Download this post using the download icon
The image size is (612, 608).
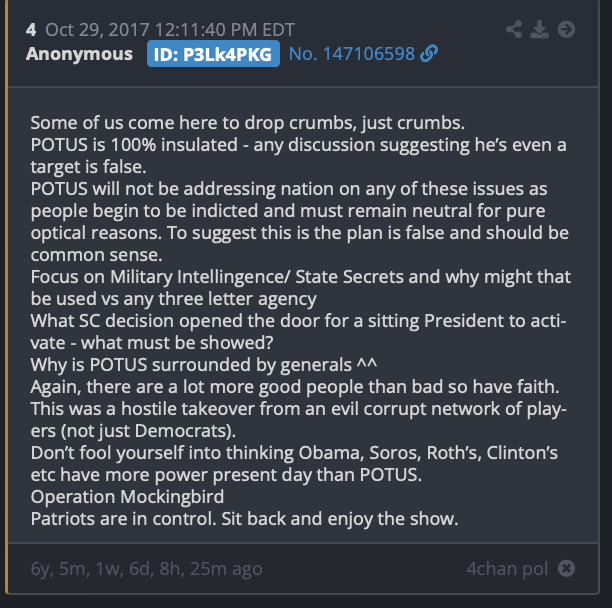point(539,29)
